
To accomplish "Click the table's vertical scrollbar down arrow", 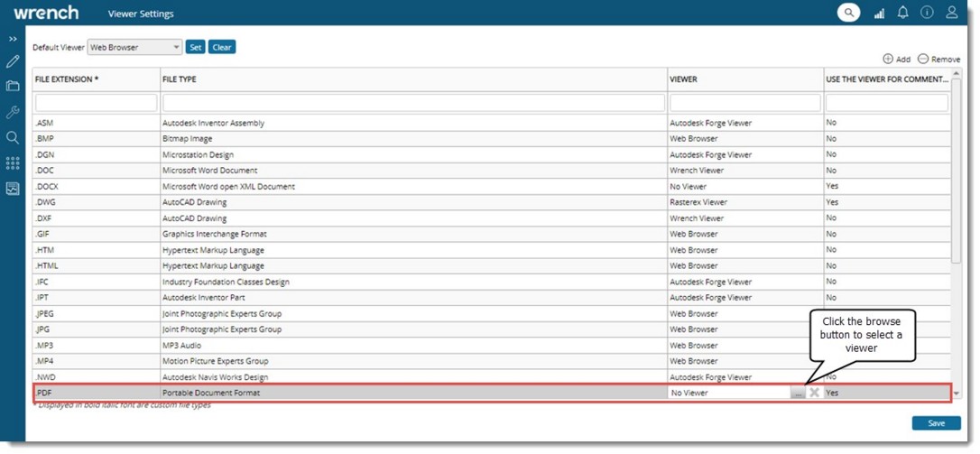I will (x=956, y=394).
